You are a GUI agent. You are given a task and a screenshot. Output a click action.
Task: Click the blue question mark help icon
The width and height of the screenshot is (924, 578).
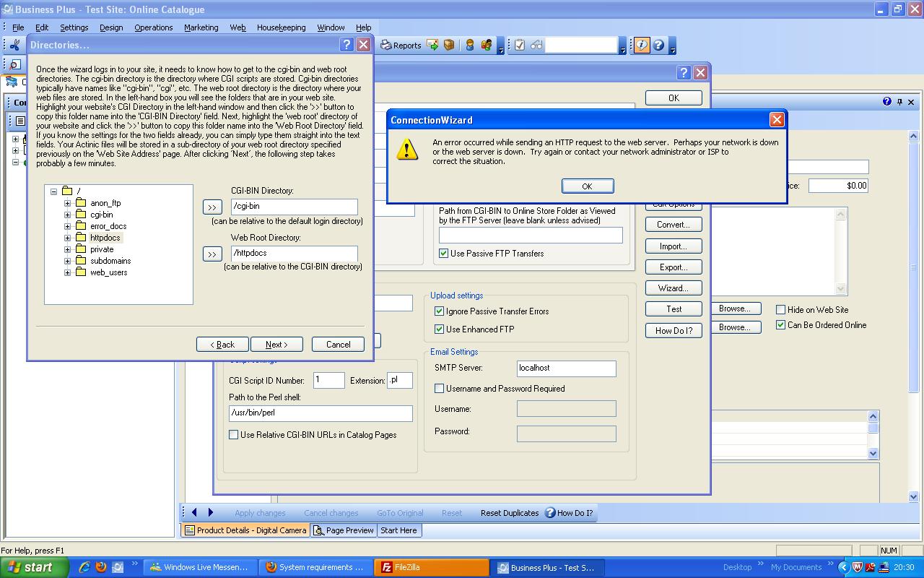pyautogui.click(x=658, y=46)
